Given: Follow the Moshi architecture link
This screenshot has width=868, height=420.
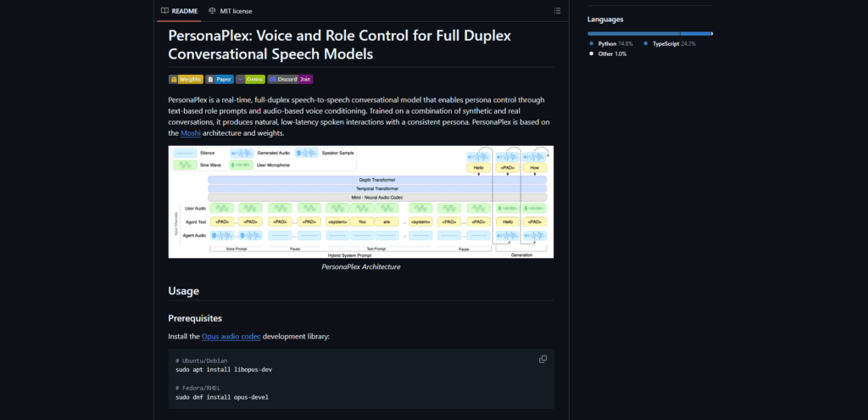Looking at the screenshot, I should pos(191,133).
